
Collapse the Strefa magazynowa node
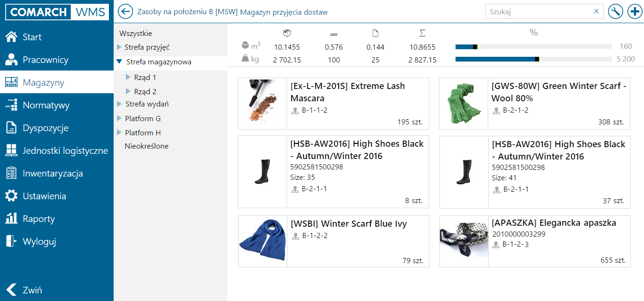[x=119, y=62]
